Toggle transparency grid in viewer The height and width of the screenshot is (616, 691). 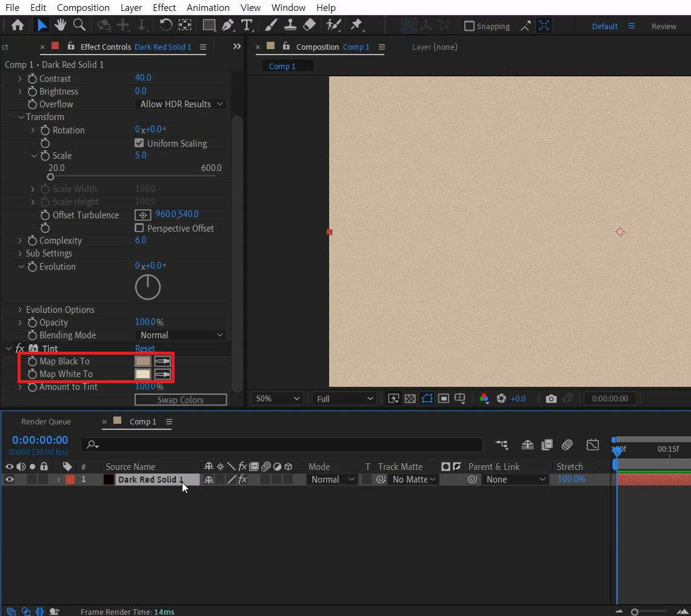point(410,398)
